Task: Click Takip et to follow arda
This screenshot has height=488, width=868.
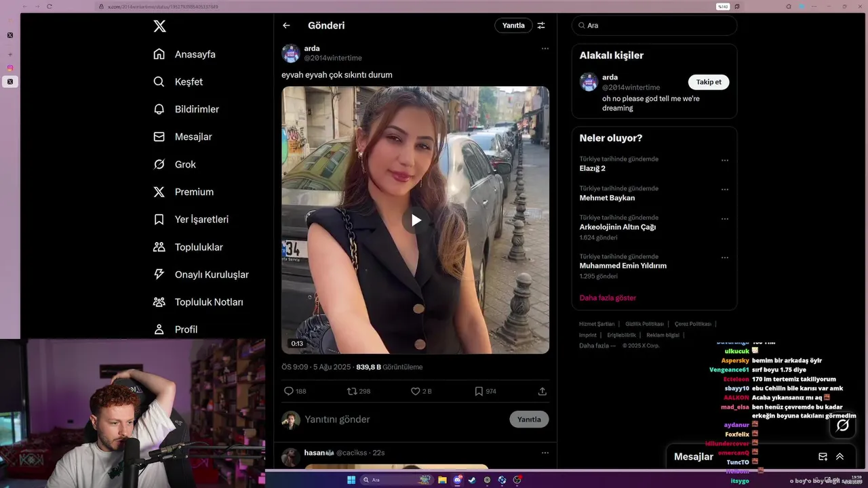Action: coord(709,82)
